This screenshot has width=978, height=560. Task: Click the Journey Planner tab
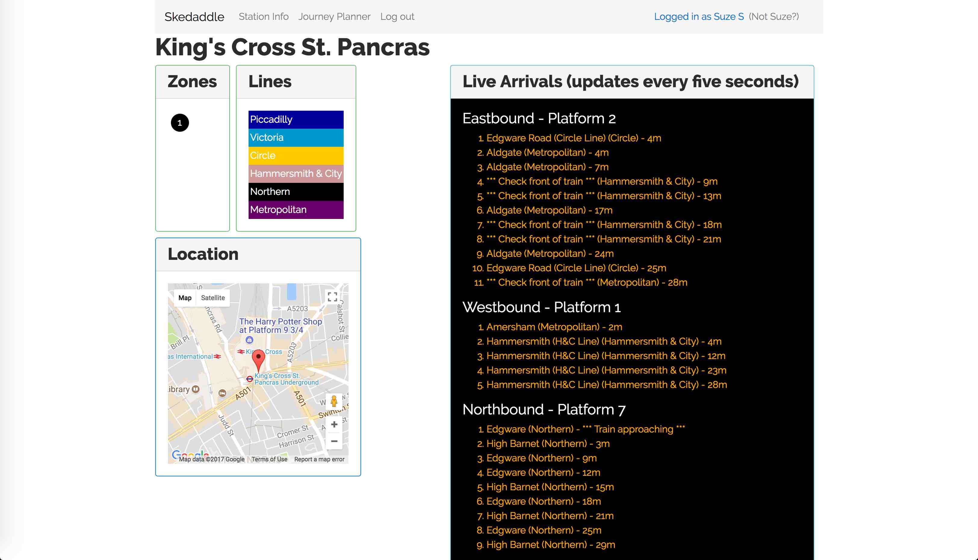point(334,16)
